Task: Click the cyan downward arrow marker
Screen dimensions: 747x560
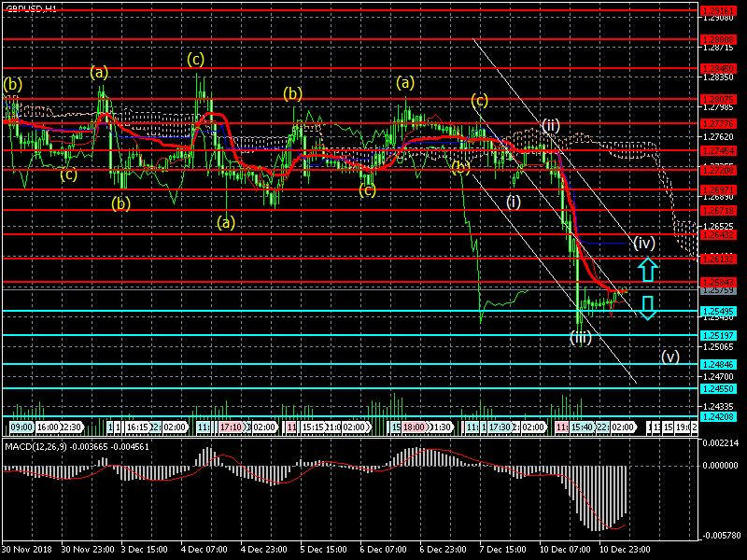Action: tap(648, 307)
